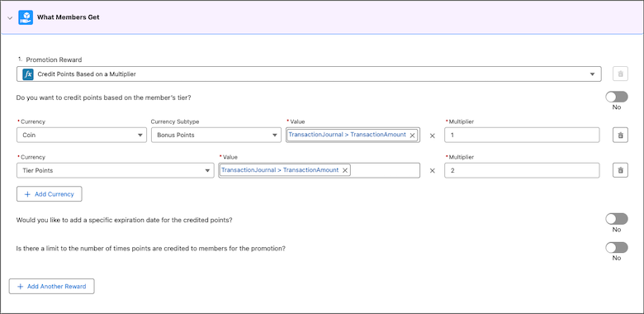This screenshot has height=314, width=644.
Task: Open the Coin currency dropdown
Action: tap(82, 135)
